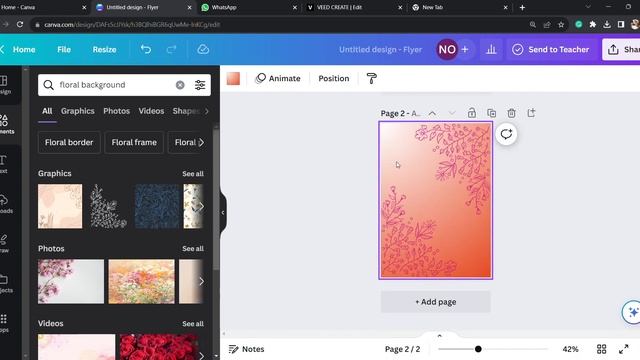Viewport: 640px width, 360px height.
Task: Open the Resize menu
Action: (x=104, y=49)
